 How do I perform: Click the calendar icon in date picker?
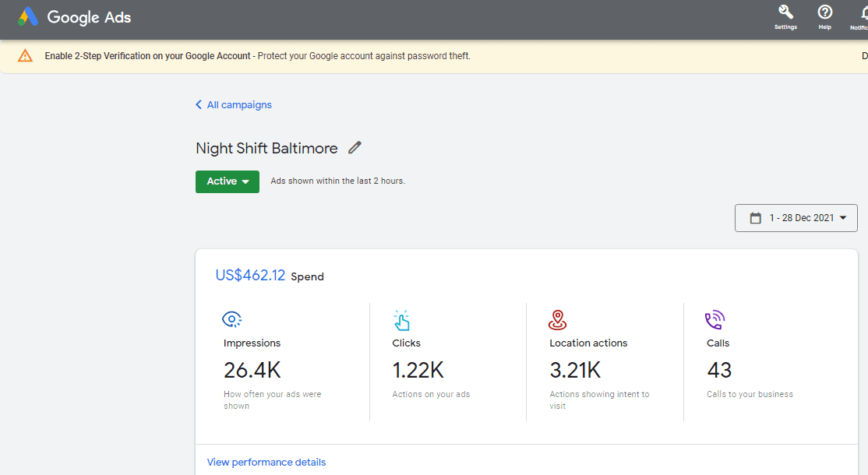pos(755,218)
